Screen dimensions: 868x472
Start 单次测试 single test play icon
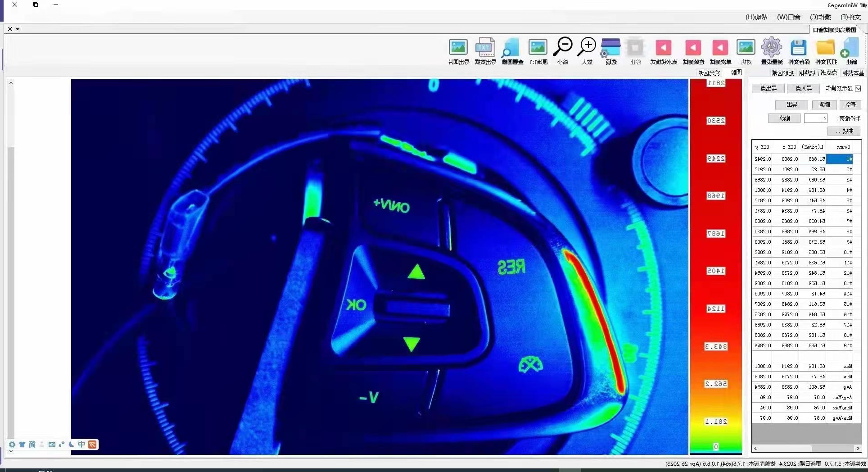[x=720, y=48]
